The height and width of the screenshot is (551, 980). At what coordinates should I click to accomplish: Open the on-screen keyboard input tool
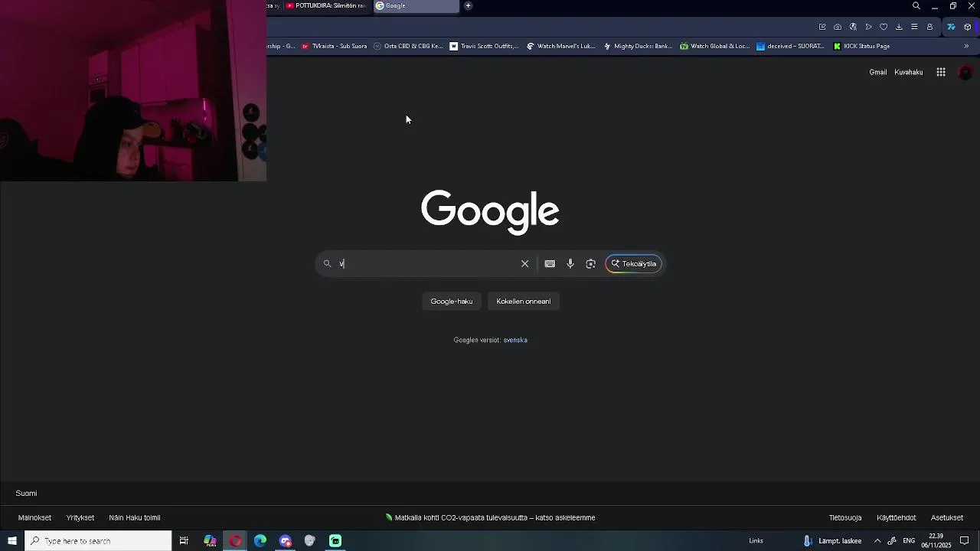[550, 263]
